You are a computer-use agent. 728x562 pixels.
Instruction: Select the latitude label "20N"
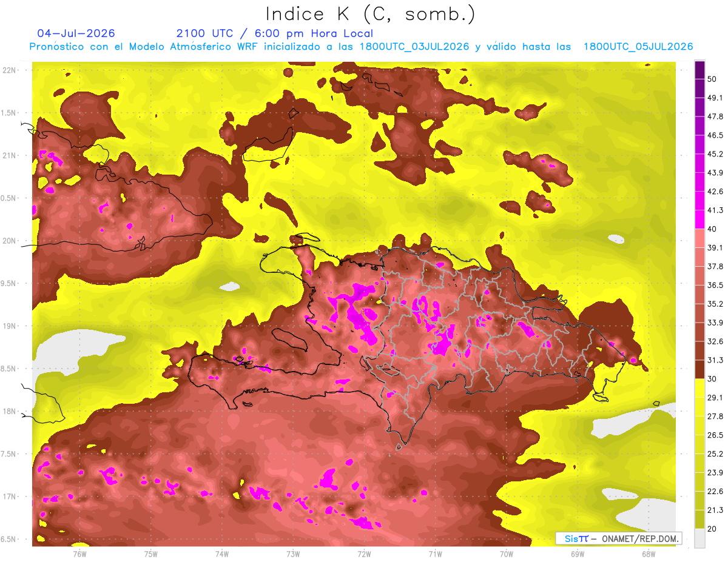pos(10,241)
